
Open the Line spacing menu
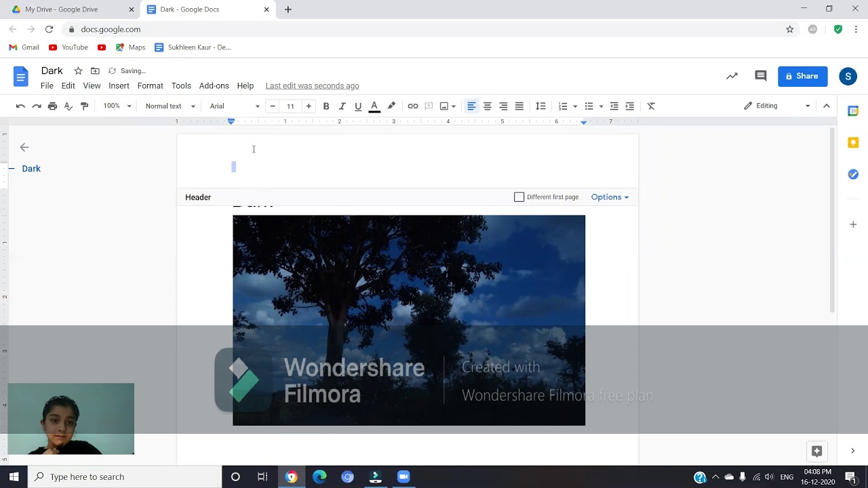coord(540,106)
